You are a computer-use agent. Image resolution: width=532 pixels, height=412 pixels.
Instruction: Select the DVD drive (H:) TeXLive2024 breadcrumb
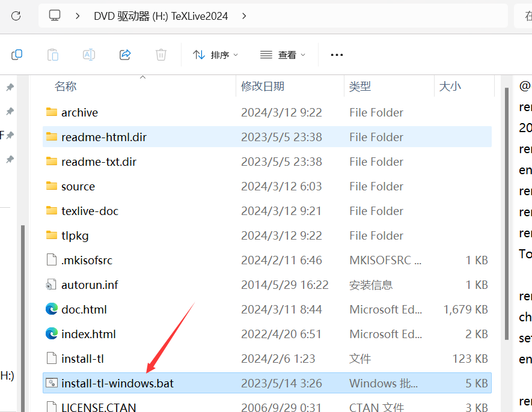pyautogui.click(x=161, y=16)
